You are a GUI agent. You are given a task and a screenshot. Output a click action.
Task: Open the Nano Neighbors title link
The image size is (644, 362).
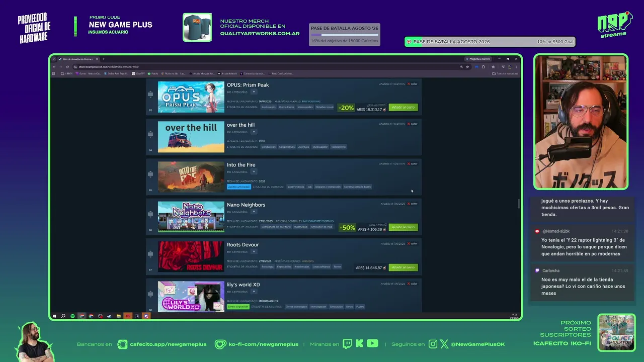tap(246, 205)
